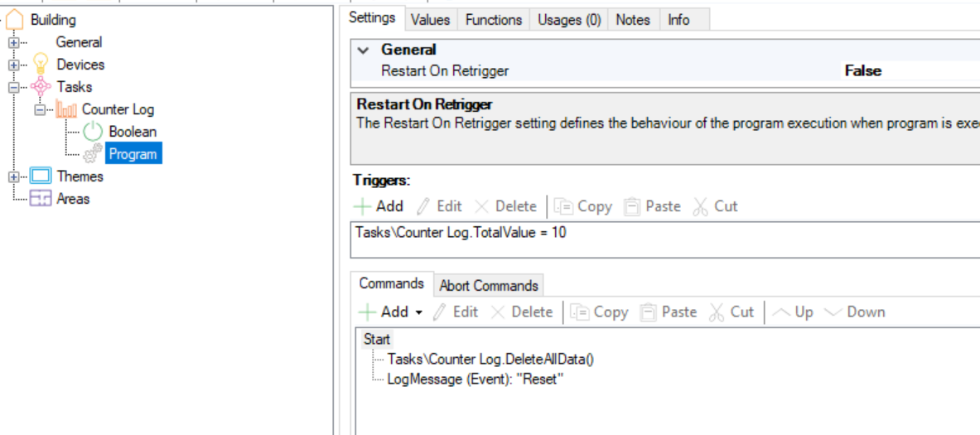Image resolution: width=980 pixels, height=435 pixels.
Task: Click the Boolean power icon
Action: point(93,132)
